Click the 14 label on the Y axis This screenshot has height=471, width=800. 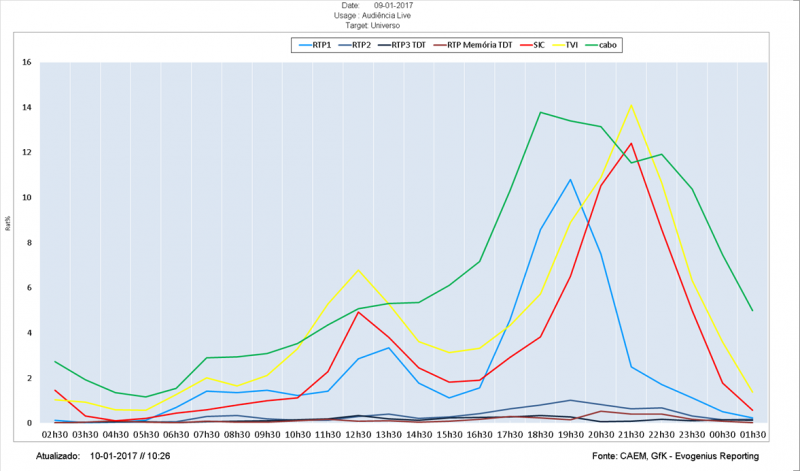pyautogui.click(x=27, y=107)
